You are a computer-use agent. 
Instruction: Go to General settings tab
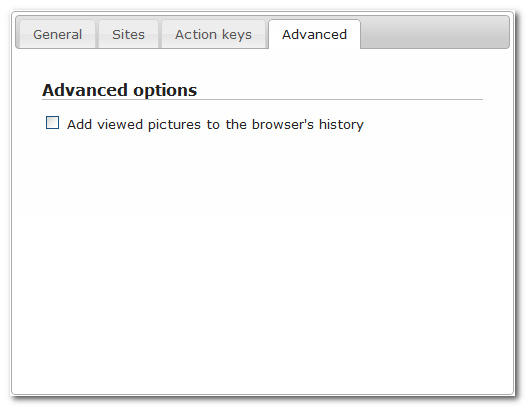pyautogui.click(x=57, y=35)
